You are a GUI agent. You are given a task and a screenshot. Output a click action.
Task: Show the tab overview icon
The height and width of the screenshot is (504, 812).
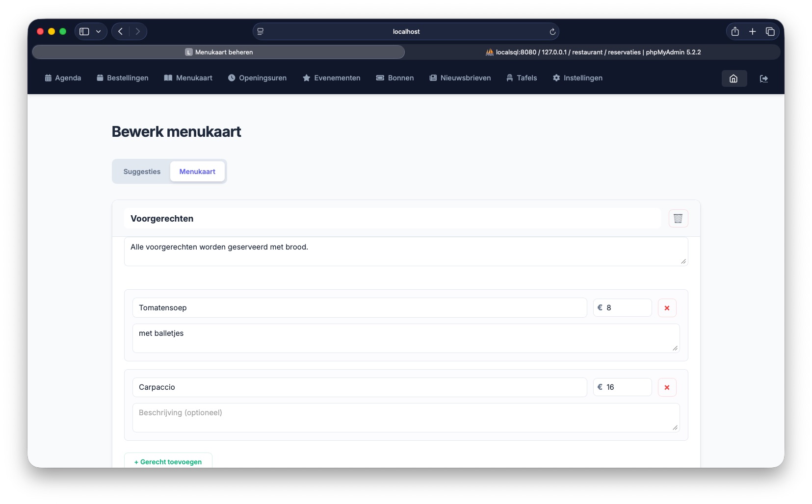[770, 31]
